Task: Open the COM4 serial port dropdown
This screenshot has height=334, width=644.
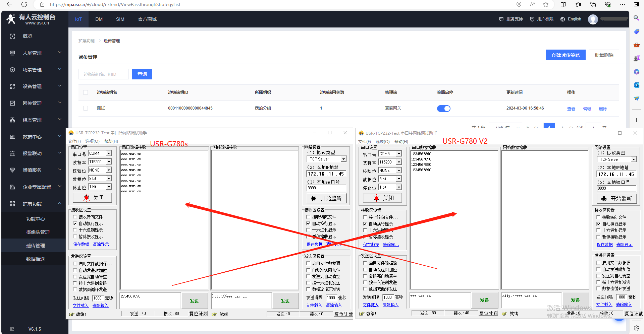Action: click(x=109, y=153)
